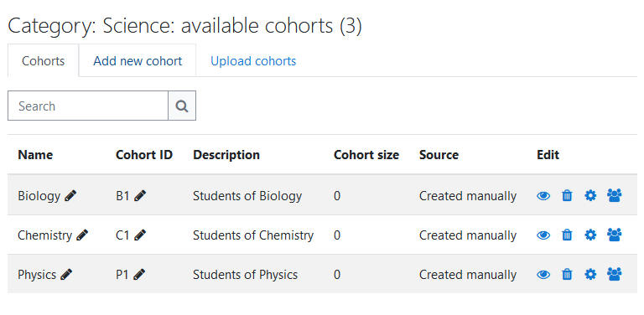
Task: Focus the cohort Search field
Action: (x=88, y=106)
